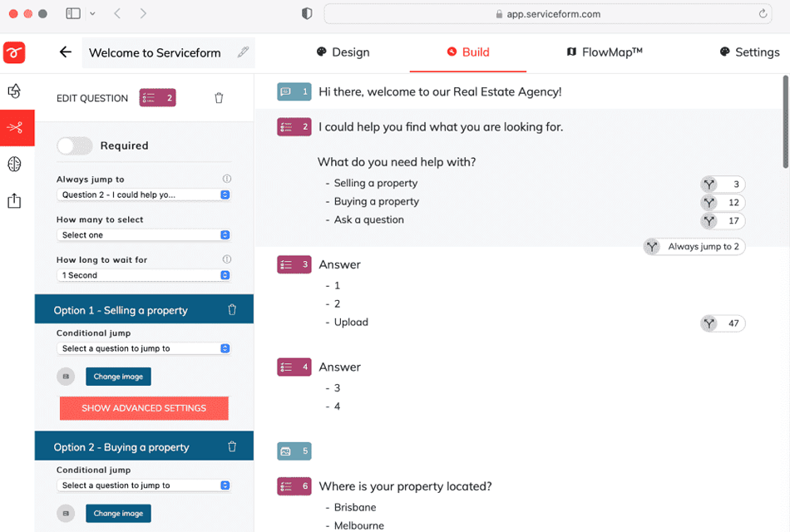Click SHOW ADVANCED SETTINGS
This screenshot has width=790, height=532.
pyautogui.click(x=143, y=408)
